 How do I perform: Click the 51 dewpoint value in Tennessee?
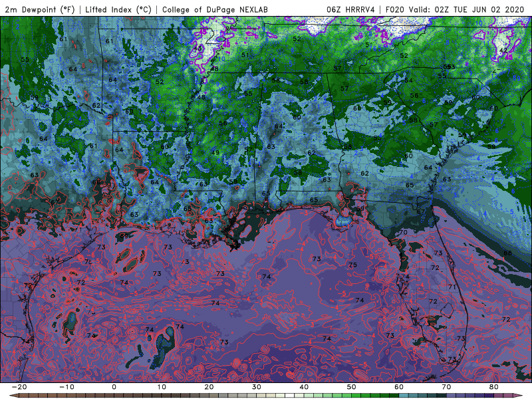tap(245, 55)
